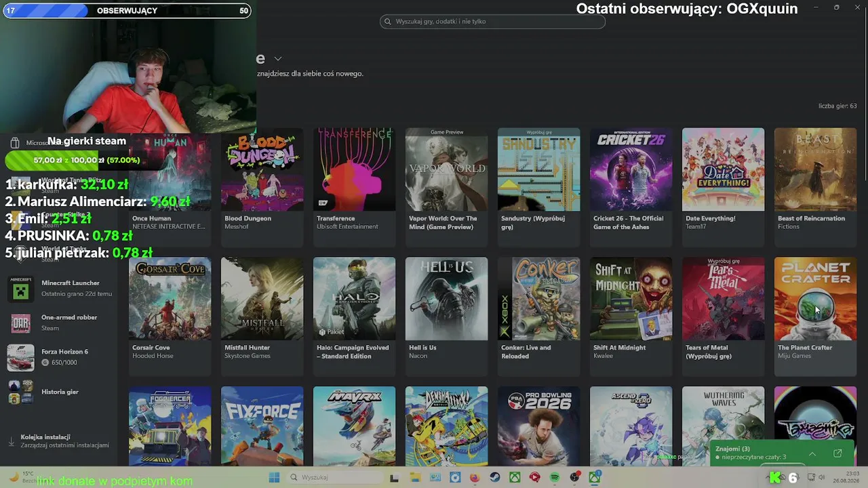Open OBS Studio from the taskbar
The image size is (868, 488).
click(575, 478)
